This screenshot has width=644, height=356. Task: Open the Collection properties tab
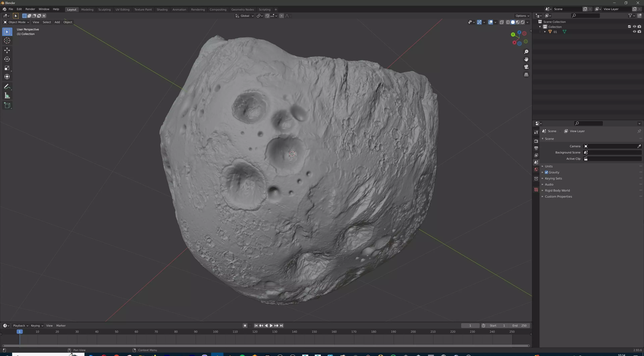point(536,179)
